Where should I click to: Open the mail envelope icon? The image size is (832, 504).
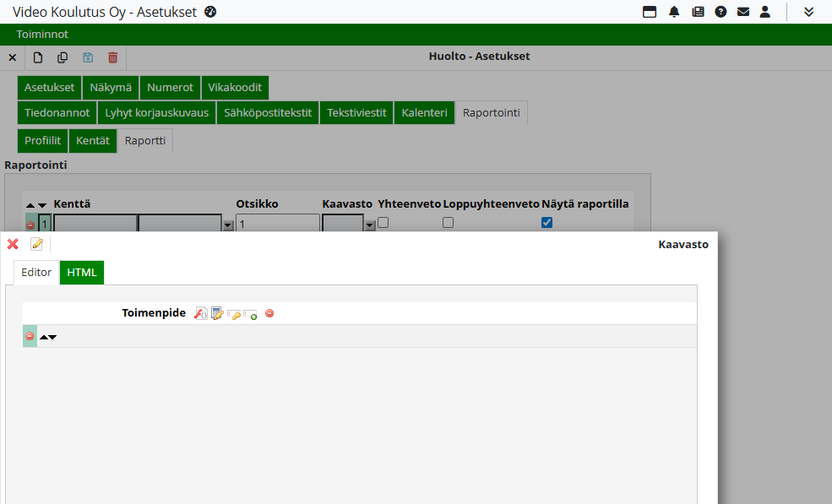point(743,12)
